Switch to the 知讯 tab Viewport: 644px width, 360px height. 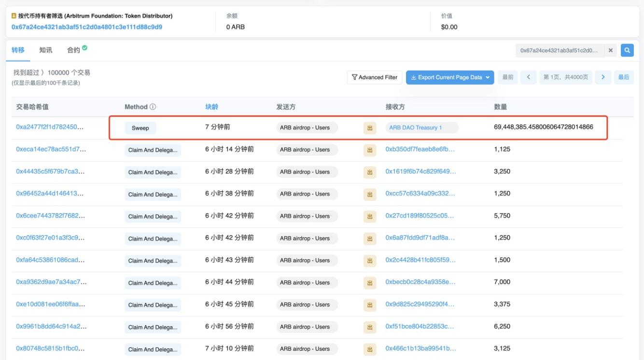(46, 49)
